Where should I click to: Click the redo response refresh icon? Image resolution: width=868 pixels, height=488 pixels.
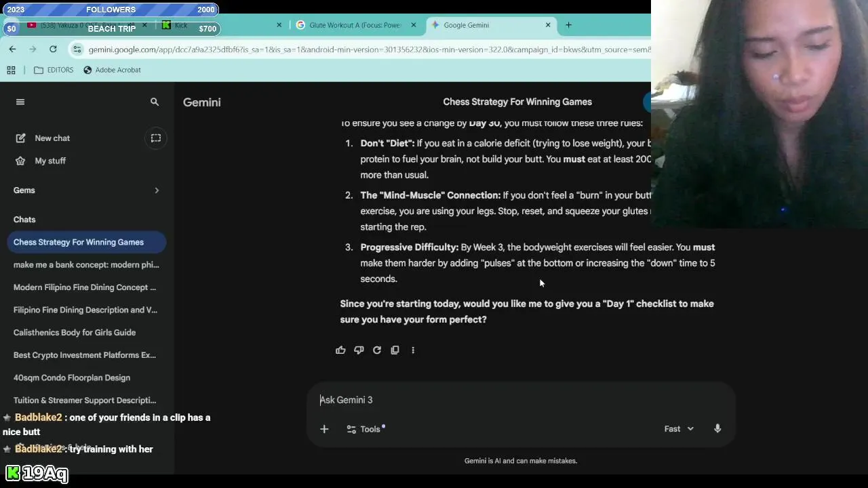[x=377, y=350]
